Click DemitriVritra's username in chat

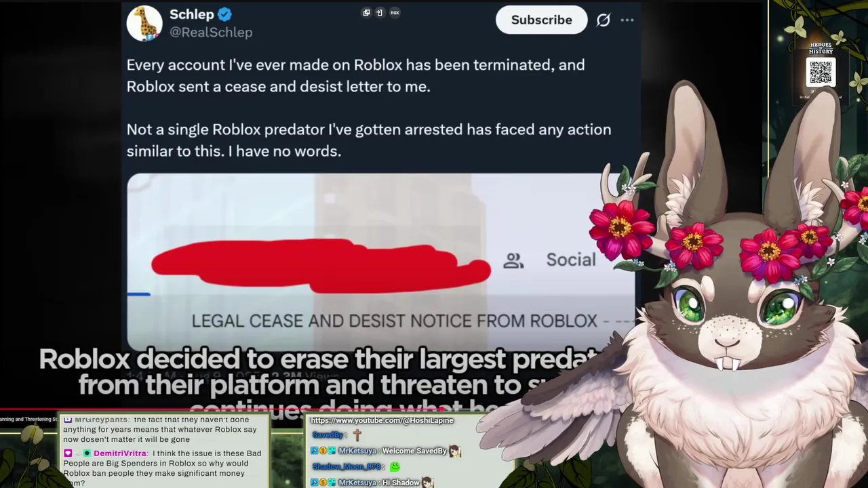[x=120, y=453]
